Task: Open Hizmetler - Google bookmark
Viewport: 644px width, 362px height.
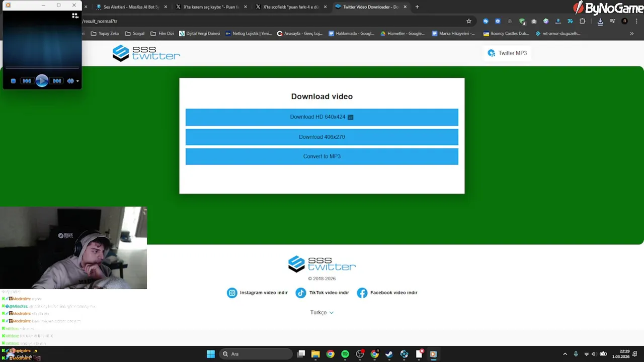Action: 403,34
